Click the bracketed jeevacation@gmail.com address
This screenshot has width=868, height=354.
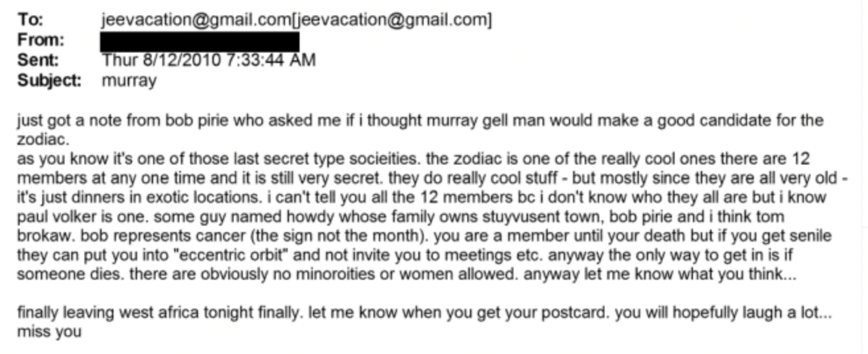tap(394, 20)
